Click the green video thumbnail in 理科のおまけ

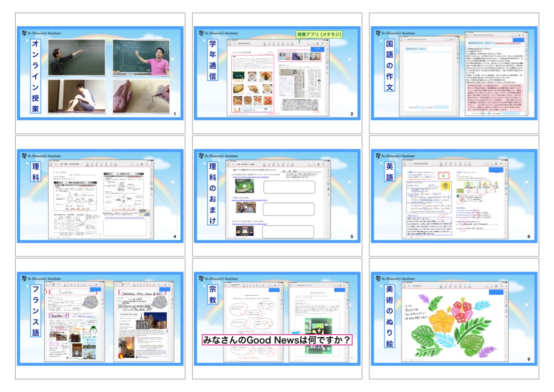pyautogui.click(x=244, y=185)
